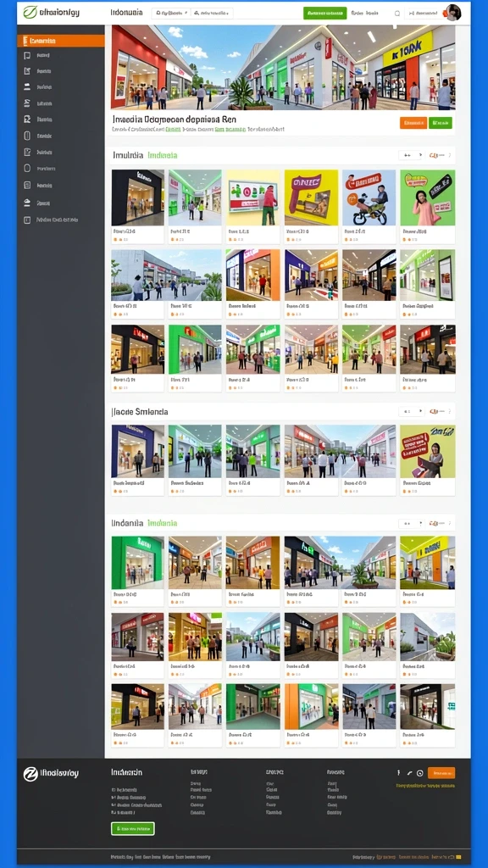This screenshot has height=868, width=488.
Task: Open the cyclist illustration thumbnail
Action: point(369,198)
